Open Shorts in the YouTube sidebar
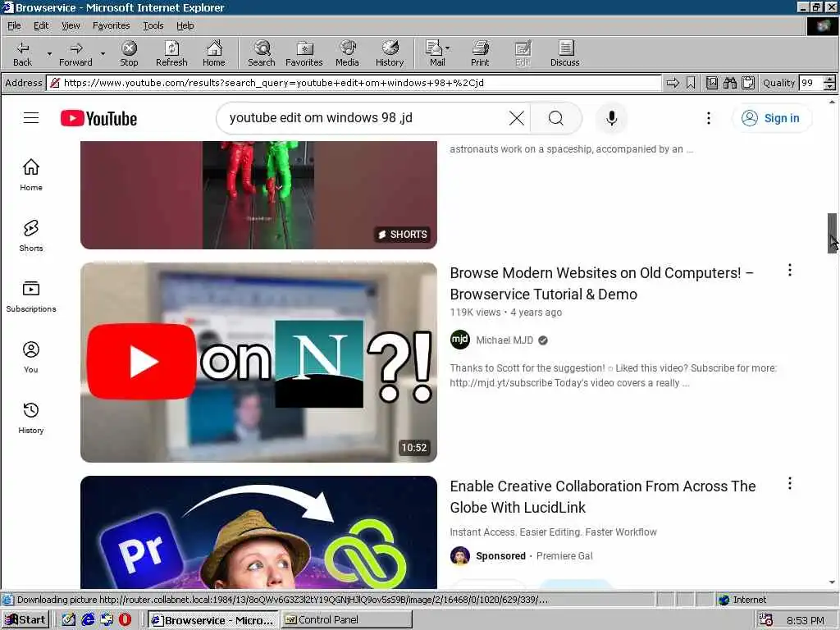Image resolution: width=840 pixels, height=630 pixels. click(31, 235)
